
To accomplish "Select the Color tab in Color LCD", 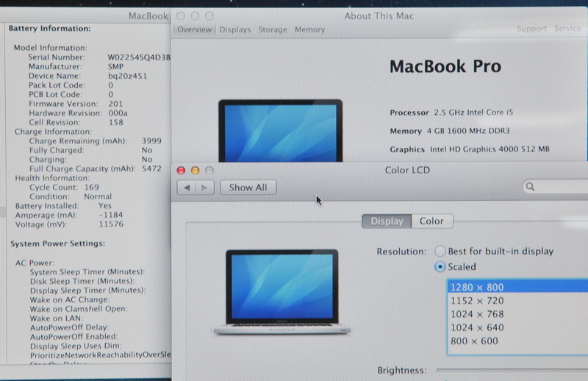I will click(431, 221).
